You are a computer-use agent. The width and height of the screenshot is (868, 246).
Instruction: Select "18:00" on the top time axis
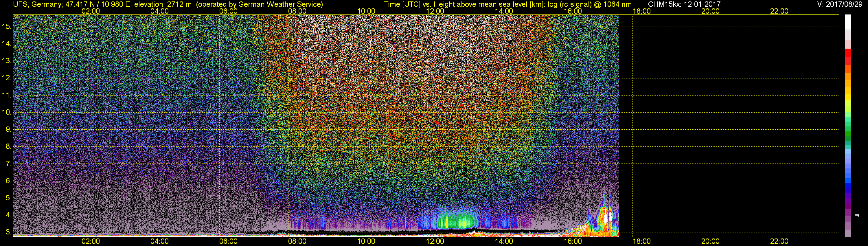tap(641, 11)
